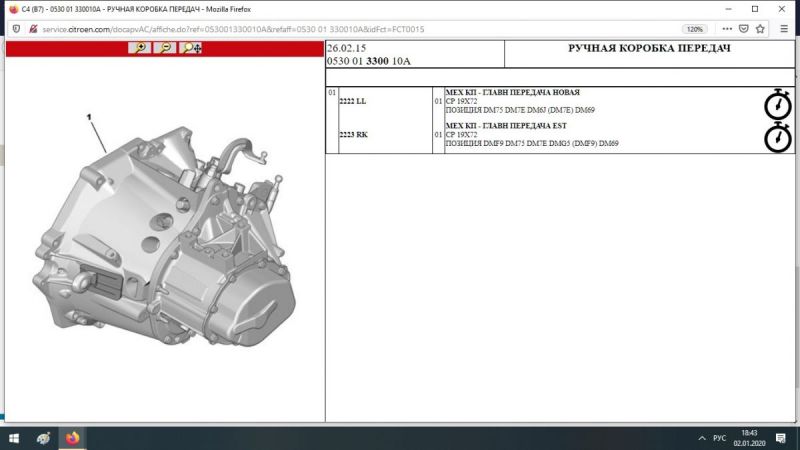Click the zoom out magnifier icon
The height and width of the screenshot is (450, 800).
click(x=165, y=48)
